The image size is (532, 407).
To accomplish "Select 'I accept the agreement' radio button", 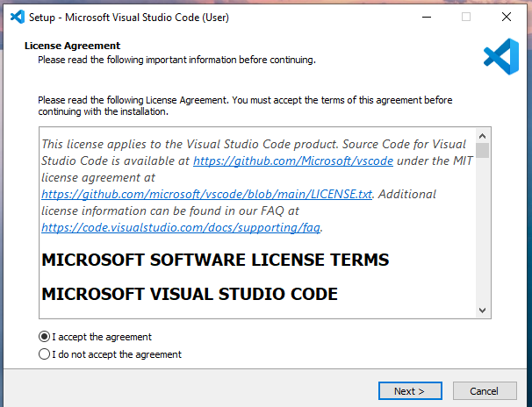I will pos(45,337).
